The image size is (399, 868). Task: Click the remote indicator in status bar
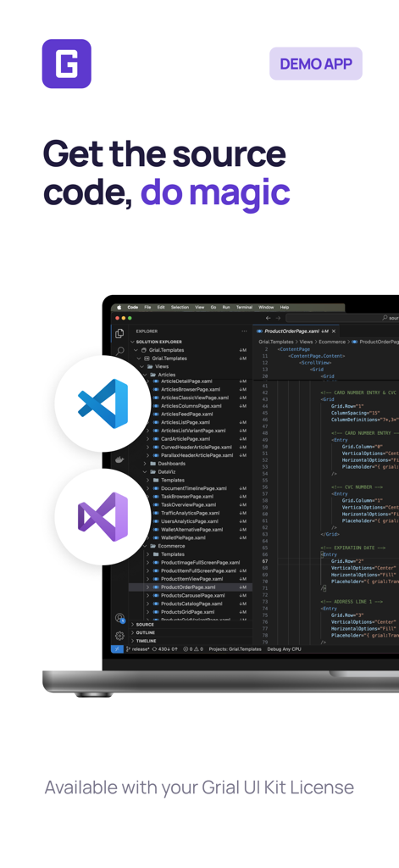click(117, 648)
